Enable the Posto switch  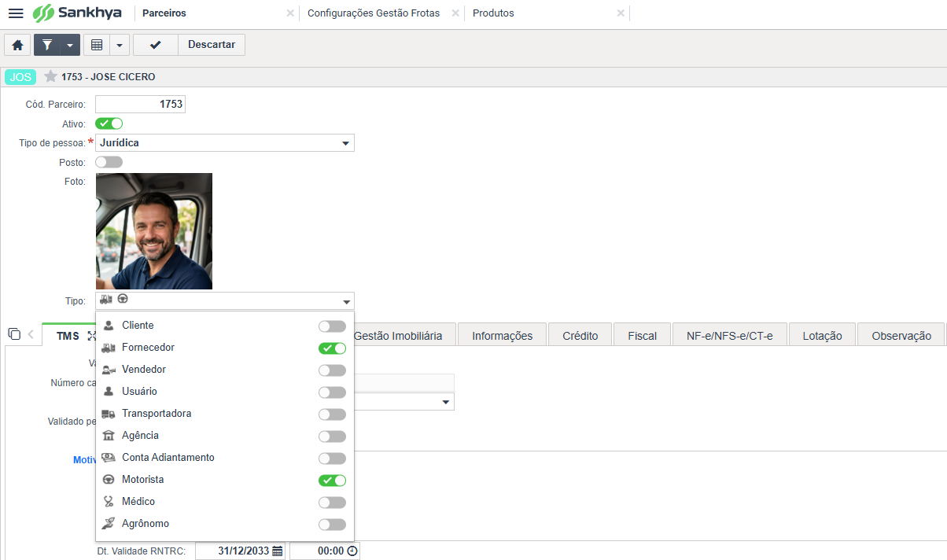109,162
